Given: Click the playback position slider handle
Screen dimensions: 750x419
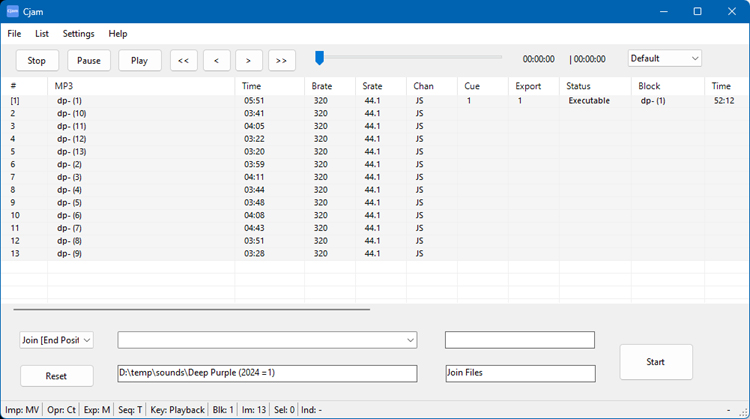Looking at the screenshot, I should 319,58.
